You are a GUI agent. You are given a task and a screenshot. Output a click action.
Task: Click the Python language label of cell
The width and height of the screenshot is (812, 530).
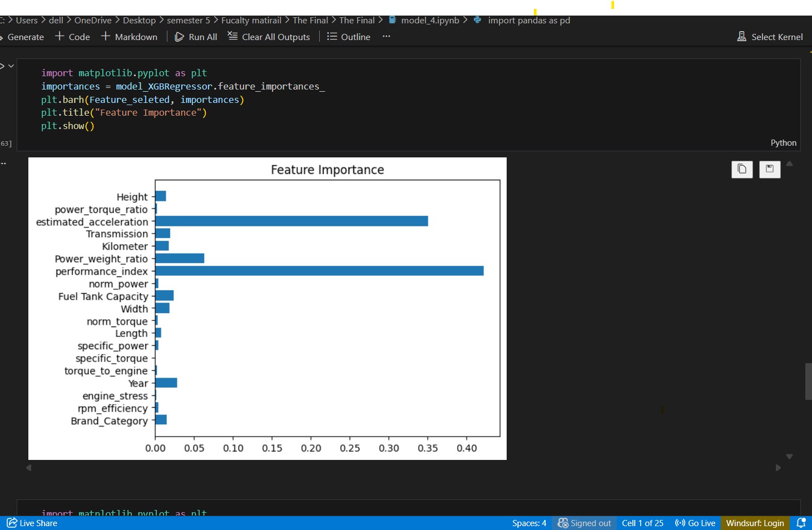(x=783, y=143)
